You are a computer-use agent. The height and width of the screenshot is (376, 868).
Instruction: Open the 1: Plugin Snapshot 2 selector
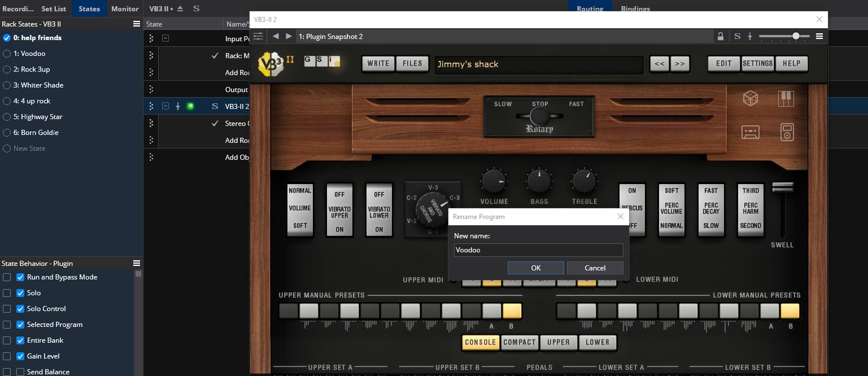[504, 36]
